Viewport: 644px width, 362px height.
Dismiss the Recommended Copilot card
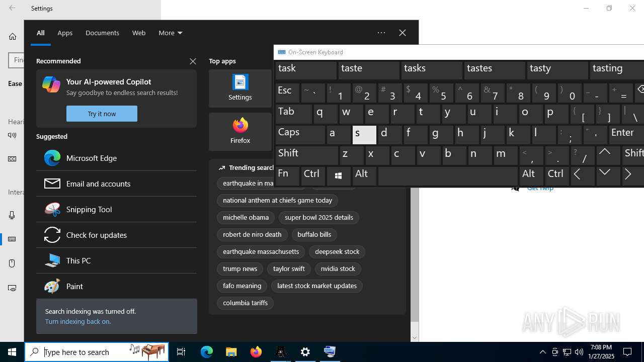(193, 61)
